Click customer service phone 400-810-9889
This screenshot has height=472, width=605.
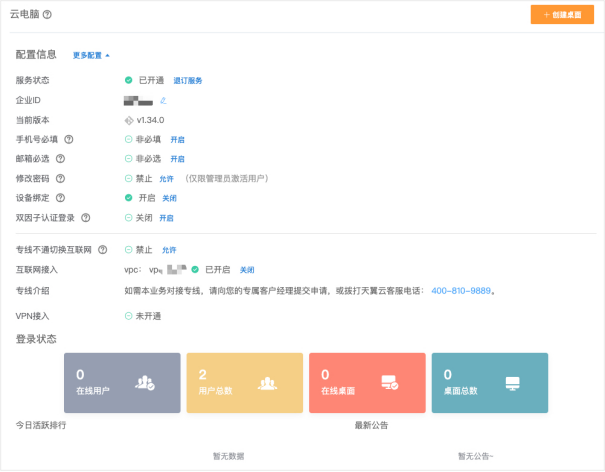coord(462,291)
